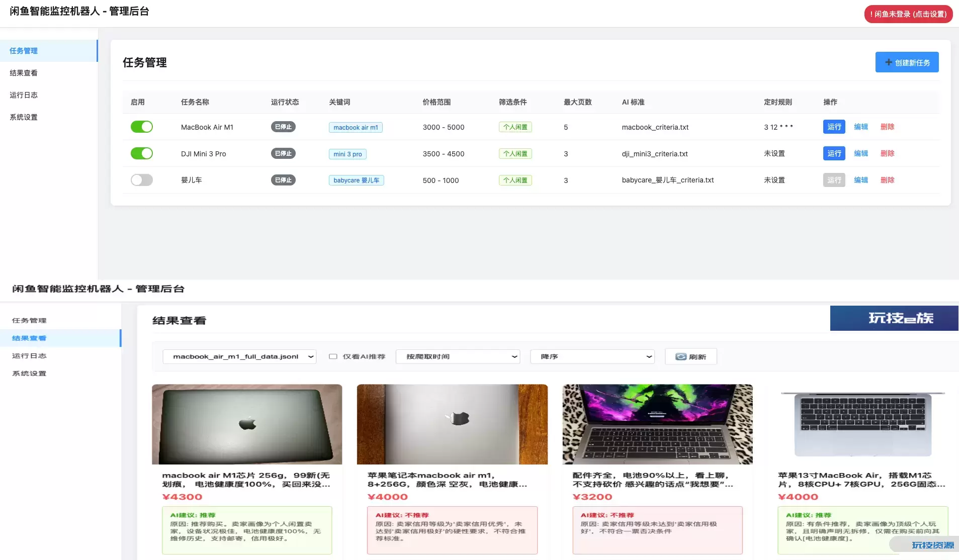Open 运行日志 in the top sidebar
This screenshot has height=560, width=959.
[x=48, y=95]
